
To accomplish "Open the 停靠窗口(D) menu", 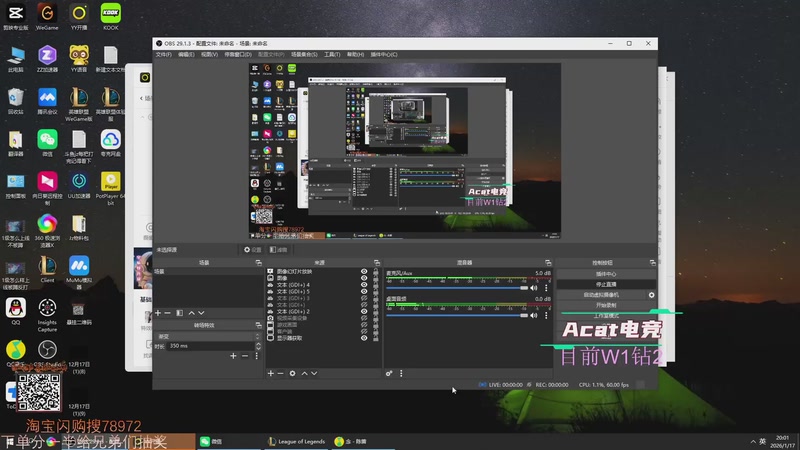I will tap(238, 55).
